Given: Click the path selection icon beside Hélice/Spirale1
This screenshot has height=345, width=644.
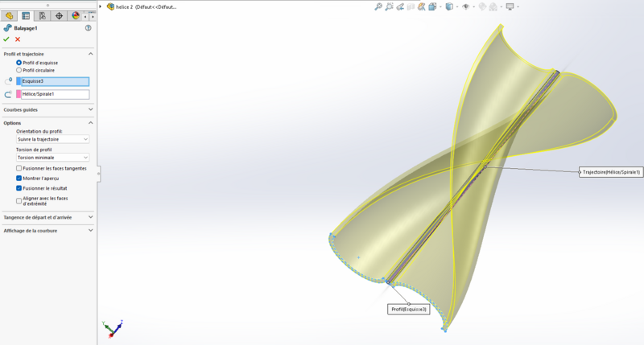Looking at the screenshot, I should pyautogui.click(x=8, y=94).
